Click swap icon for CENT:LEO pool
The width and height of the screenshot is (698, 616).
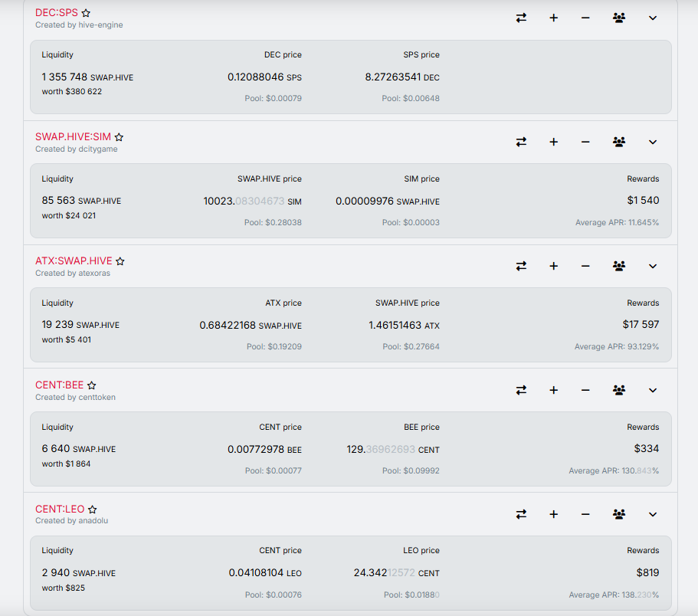coord(521,514)
